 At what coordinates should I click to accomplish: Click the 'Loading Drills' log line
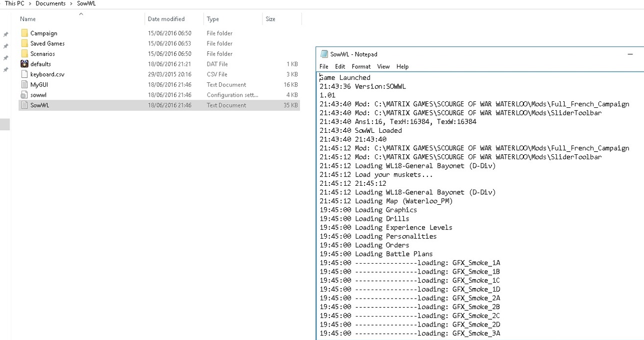pos(364,219)
